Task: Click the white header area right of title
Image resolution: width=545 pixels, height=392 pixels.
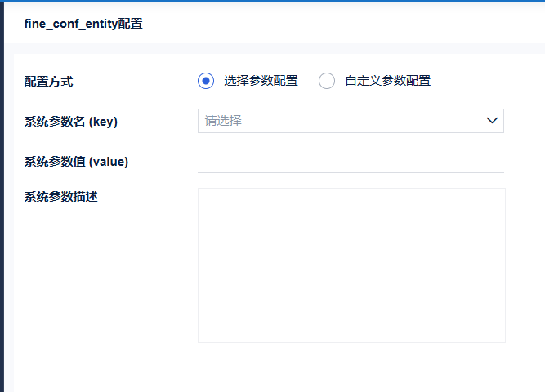Action: pyautogui.click(x=343, y=24)
